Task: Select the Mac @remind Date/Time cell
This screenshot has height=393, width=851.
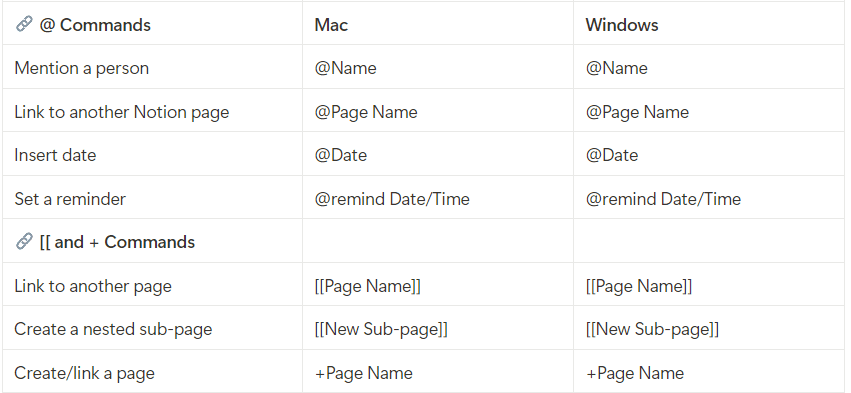Action: pos(438,198)
